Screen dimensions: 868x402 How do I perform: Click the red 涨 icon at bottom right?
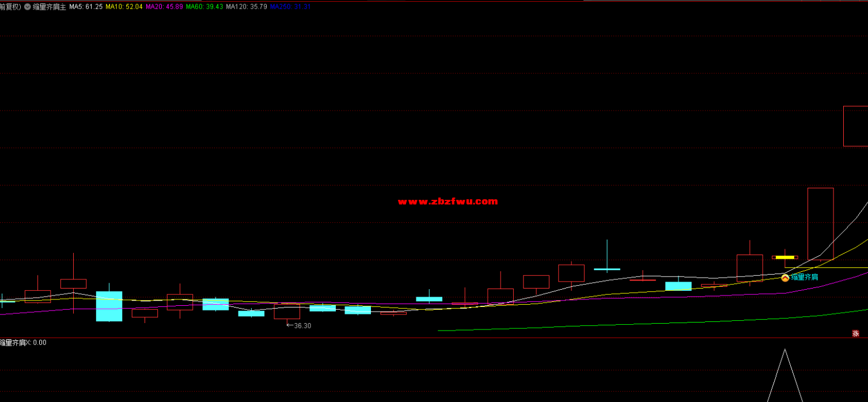coord(855,333)
